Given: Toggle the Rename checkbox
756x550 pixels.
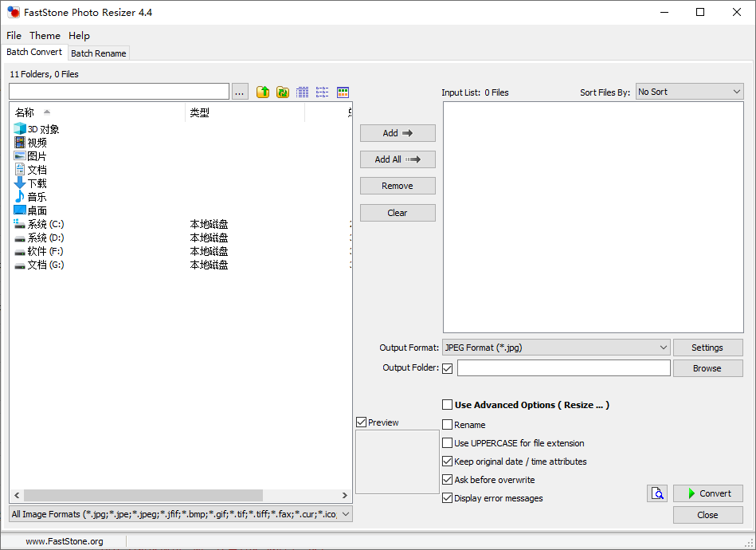Looking at the screenshot, I should [x=448, y=425].
